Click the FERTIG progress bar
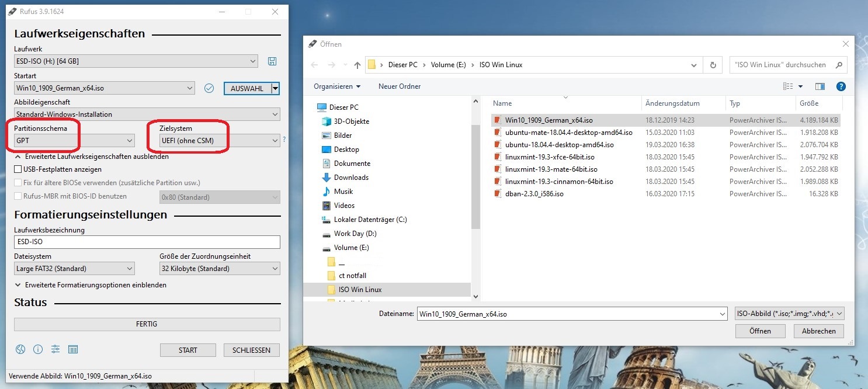This screenshot has width=868, height=389. pos(147,324)
